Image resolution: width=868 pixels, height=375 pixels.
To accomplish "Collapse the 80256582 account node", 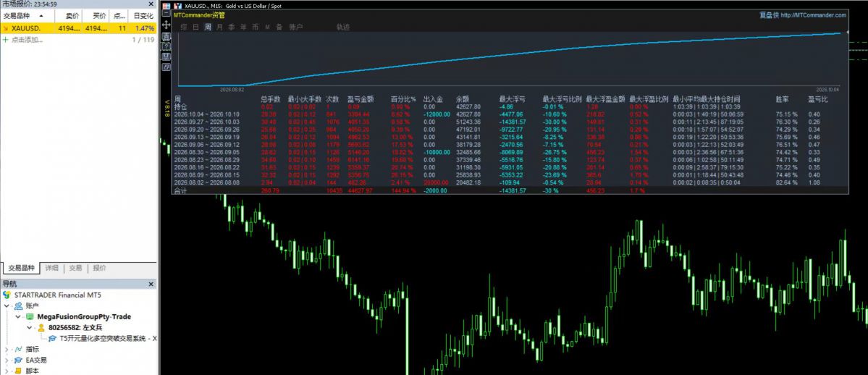I will click(30, 327).
